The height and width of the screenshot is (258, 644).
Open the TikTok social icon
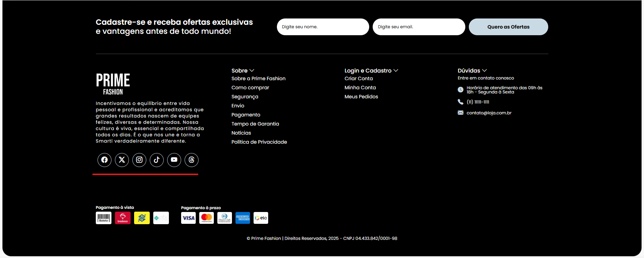click(157, 160)
